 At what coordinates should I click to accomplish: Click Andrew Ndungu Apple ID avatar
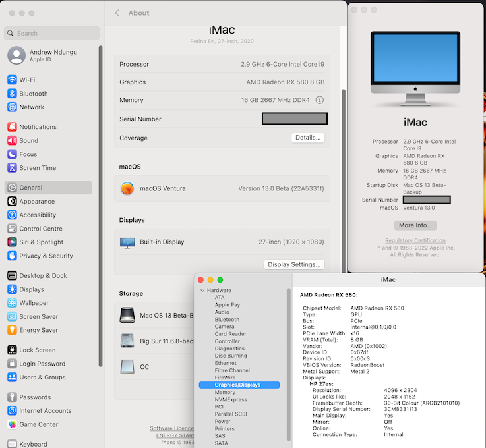coord(16,55)
